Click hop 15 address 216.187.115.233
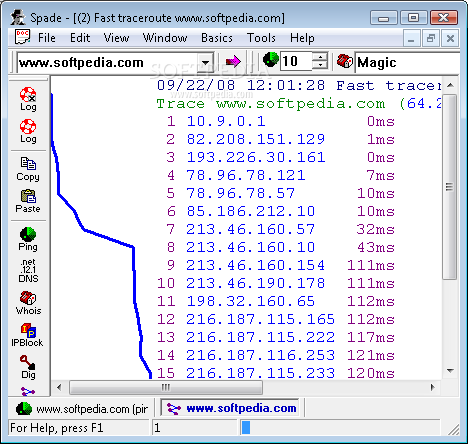The image size is (468, 444). (x=261, y=373)
